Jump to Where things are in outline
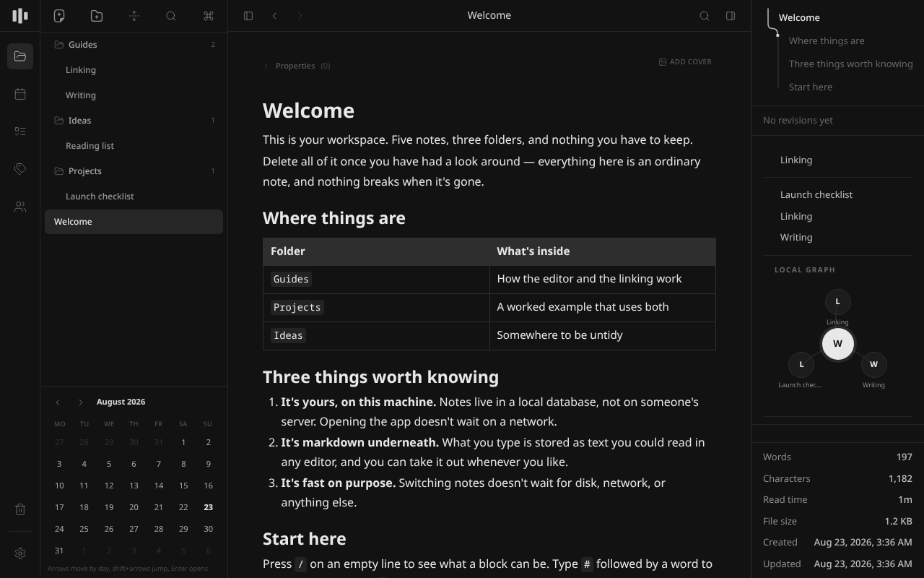This screenshot has height=578, width=924. [x=827, y=41]
